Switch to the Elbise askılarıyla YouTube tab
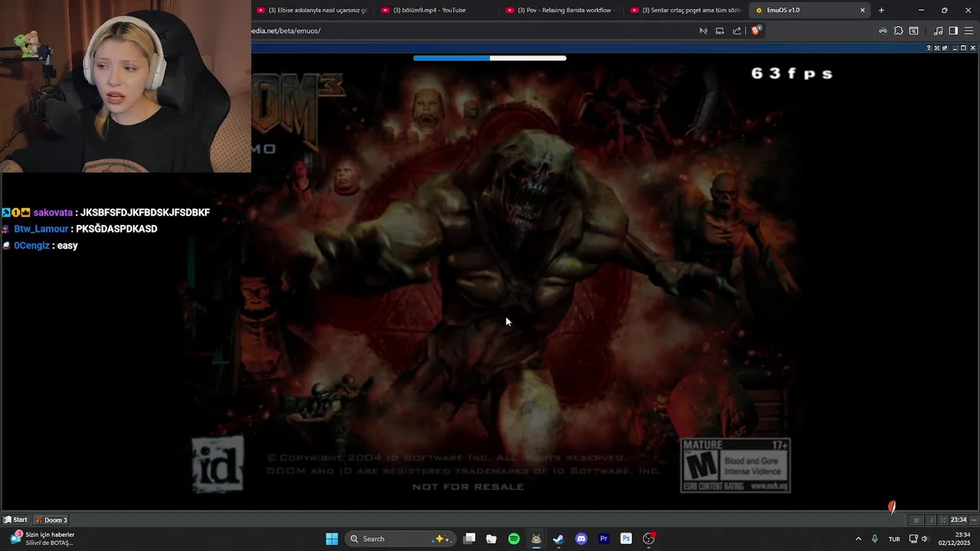Screen dimensions: 980x551 click(x=312, y=10)
